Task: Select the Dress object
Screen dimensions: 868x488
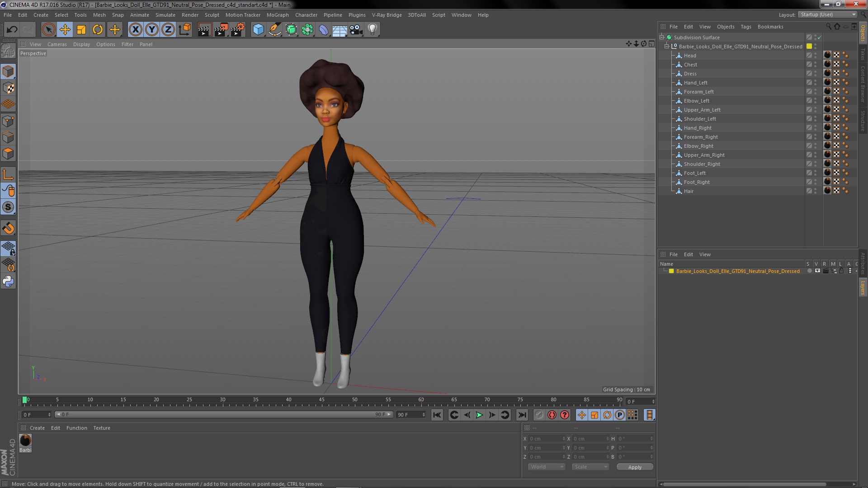Action: coord(690,74)
